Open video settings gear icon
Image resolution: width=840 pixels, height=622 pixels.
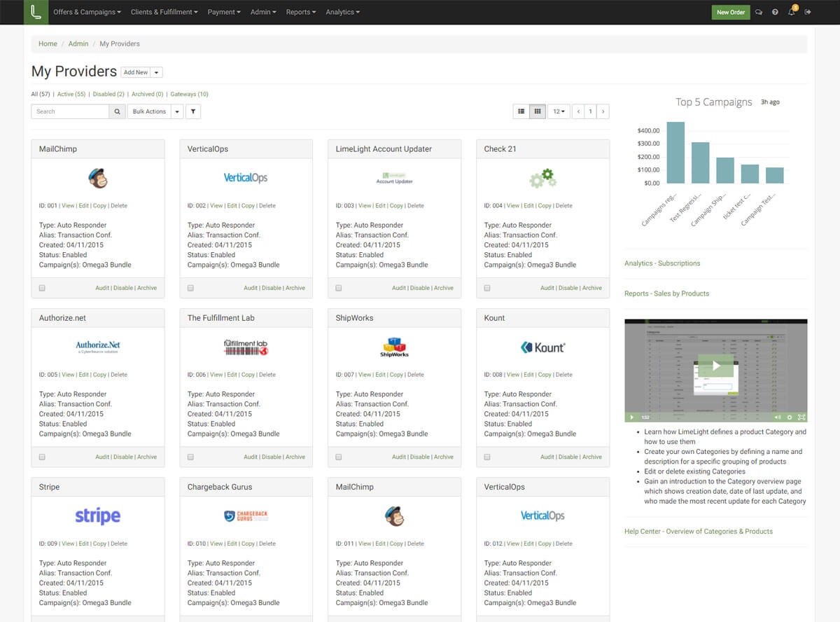pyautogui.click(x=790, y=417)
